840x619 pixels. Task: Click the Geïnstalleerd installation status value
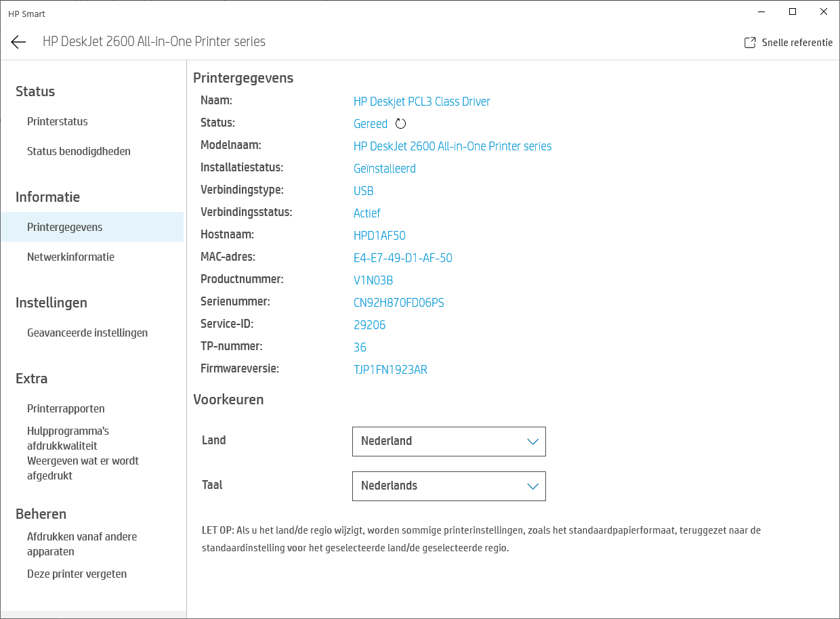385,169
